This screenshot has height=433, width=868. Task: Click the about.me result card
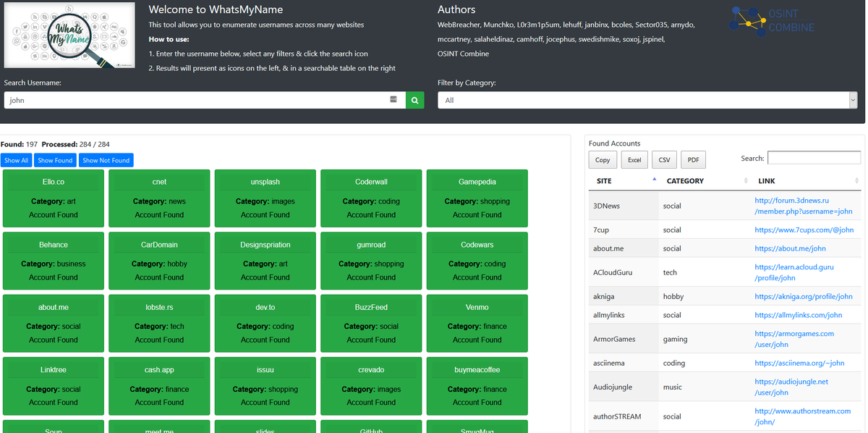coord(54,323)
